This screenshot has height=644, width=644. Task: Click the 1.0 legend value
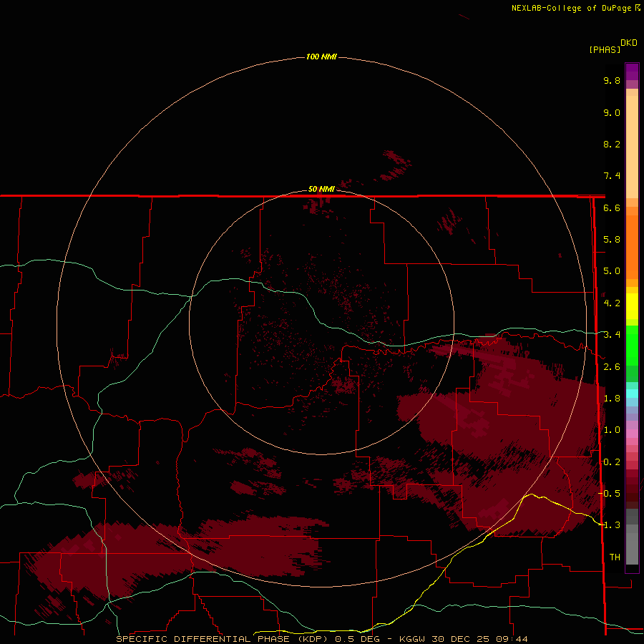[612, 430]
